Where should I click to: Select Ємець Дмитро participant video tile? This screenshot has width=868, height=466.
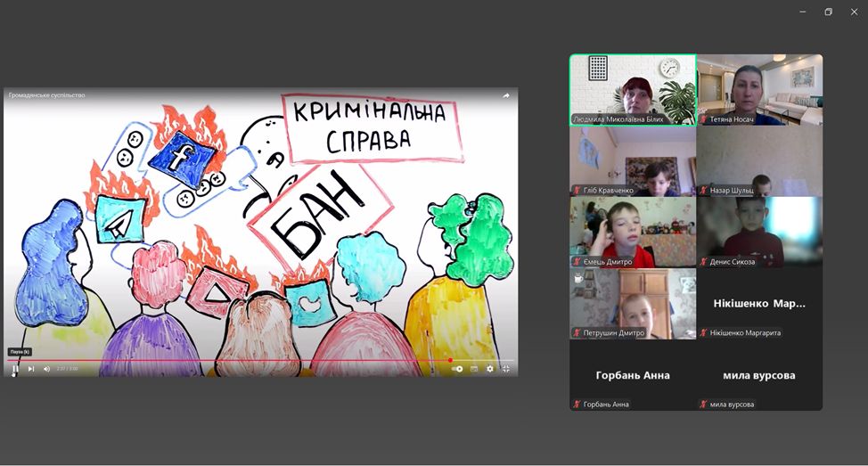(633, 232)
